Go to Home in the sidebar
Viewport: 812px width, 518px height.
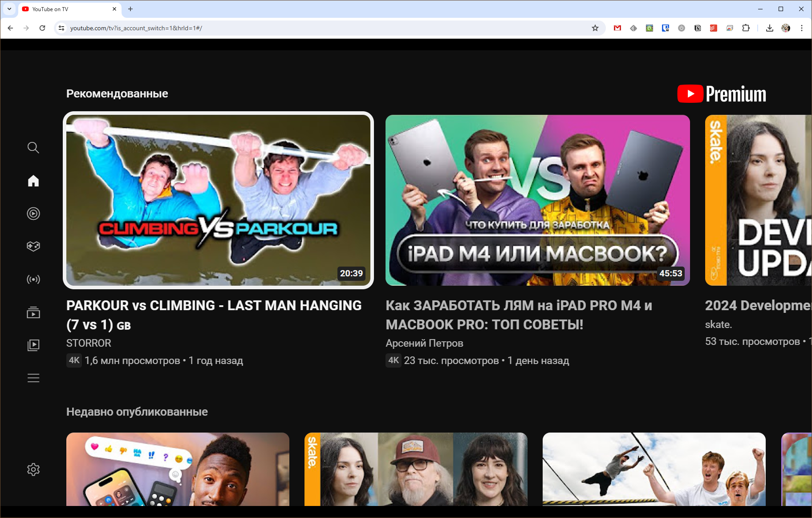coord(33,181)
